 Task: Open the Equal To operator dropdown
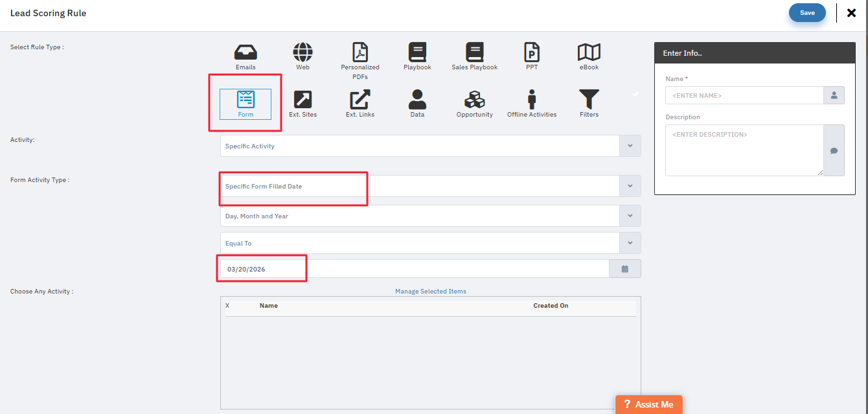(x=630, y=243)
